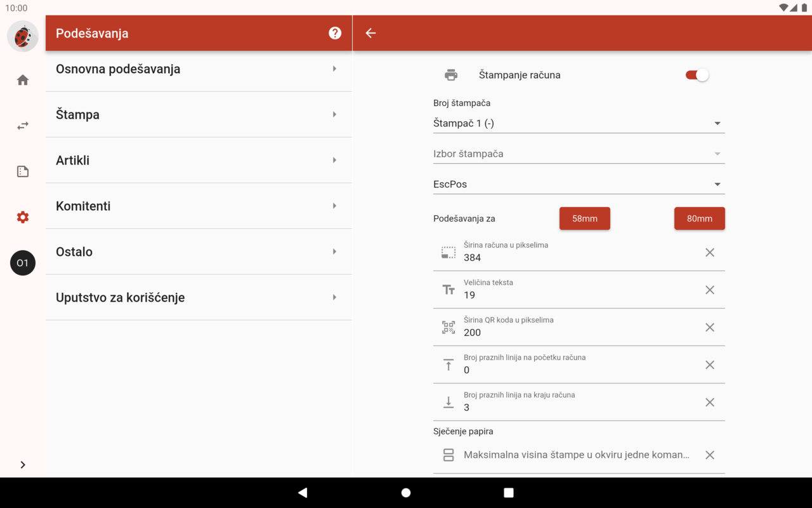Expand arrow on the Artikli row
812x508 pixels.
pyautogui.click(x=334, y=160)
